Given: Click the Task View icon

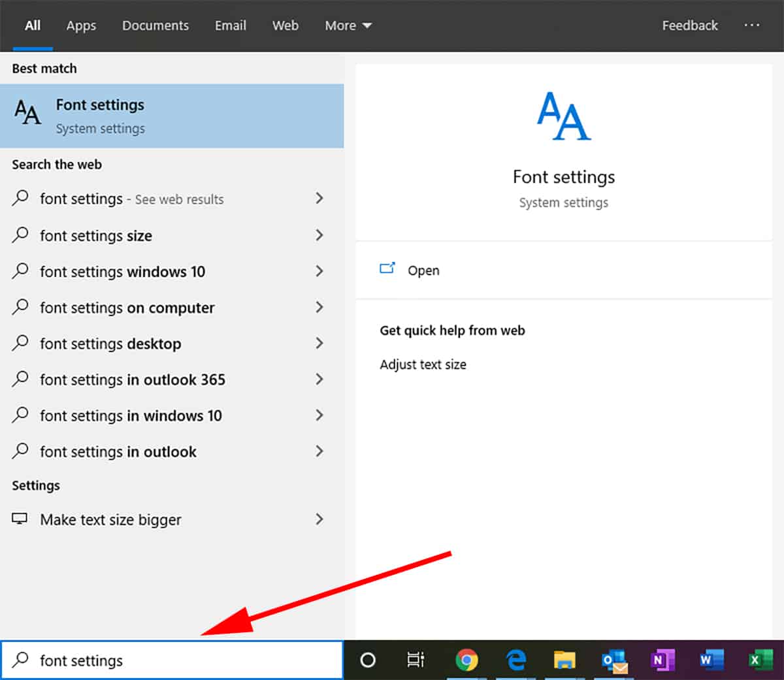Looking at the screenshot, I should click(x=416, y=660).
